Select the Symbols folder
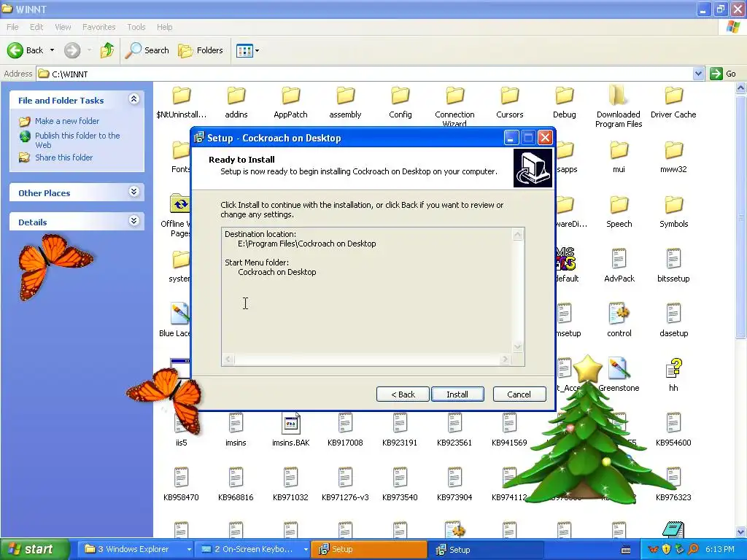Screen dimensions: 747x560 click(673, 212)
